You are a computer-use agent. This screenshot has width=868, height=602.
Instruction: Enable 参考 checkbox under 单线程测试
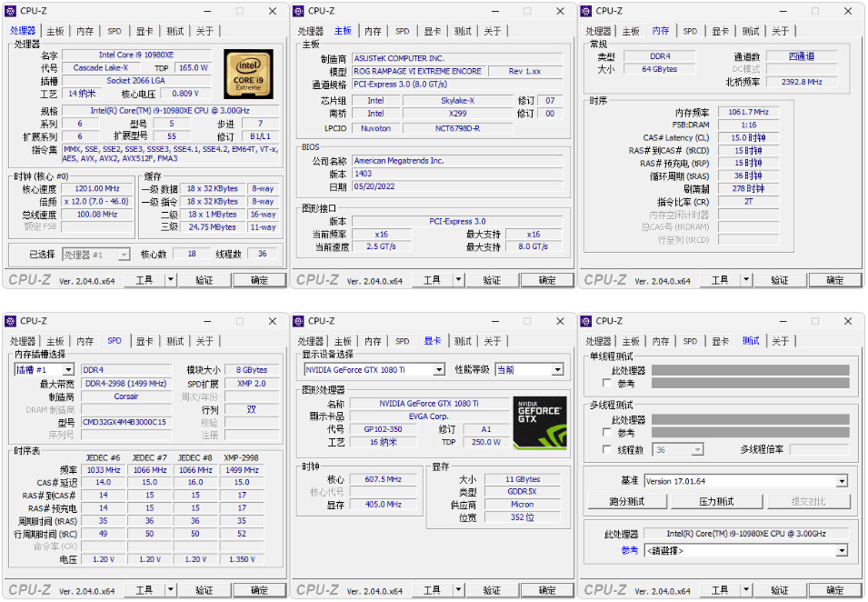[x=607, y=383]
